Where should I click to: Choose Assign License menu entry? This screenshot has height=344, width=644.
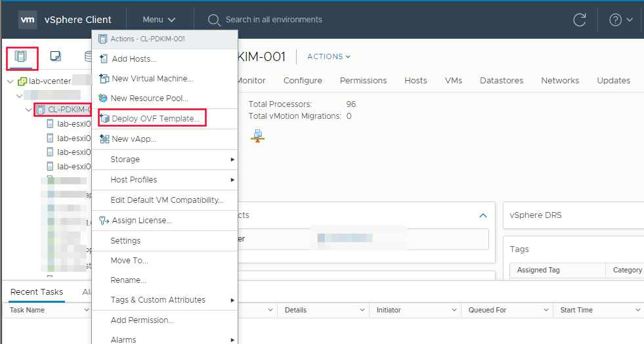coord(165,221)
